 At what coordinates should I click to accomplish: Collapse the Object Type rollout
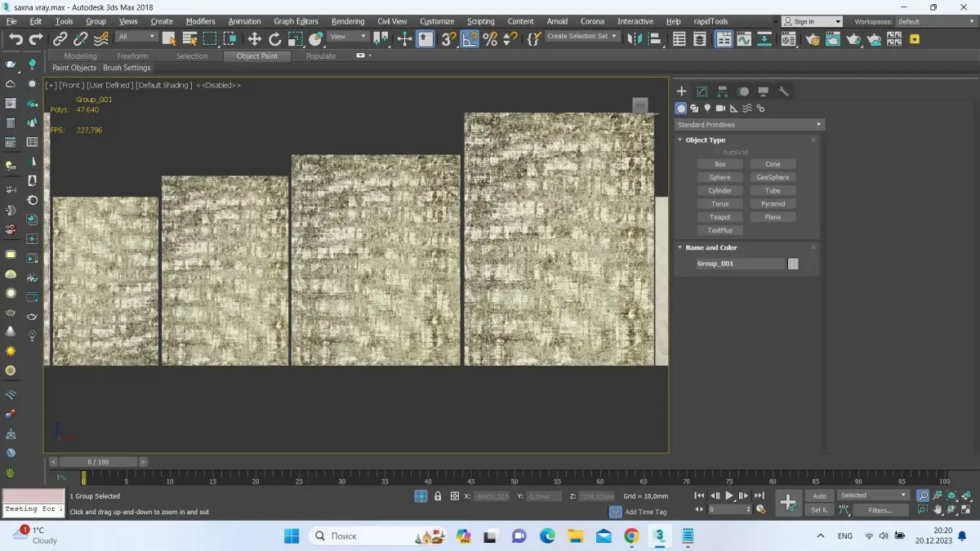pyautogui.click(x=706, y=140)
